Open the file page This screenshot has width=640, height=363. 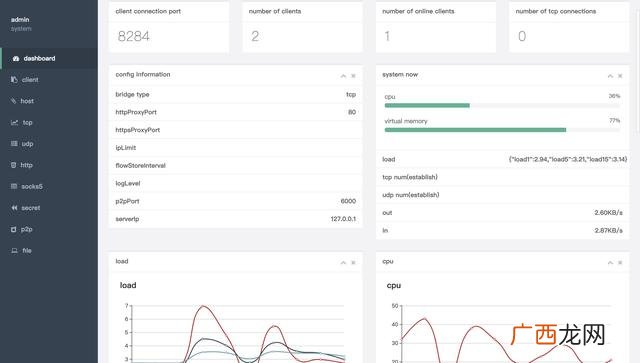coord(49,250)
